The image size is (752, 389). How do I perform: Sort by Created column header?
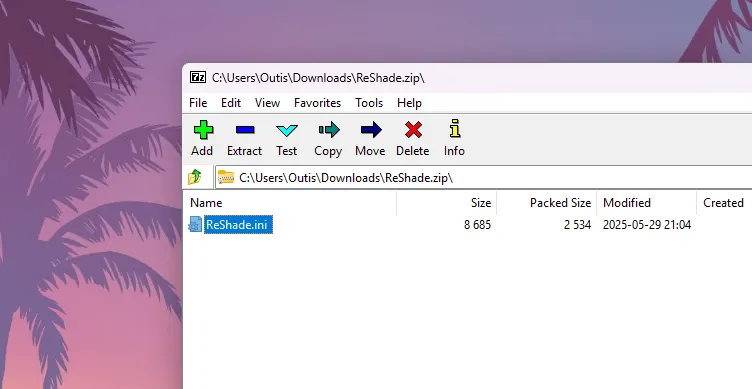coord(724,203)
